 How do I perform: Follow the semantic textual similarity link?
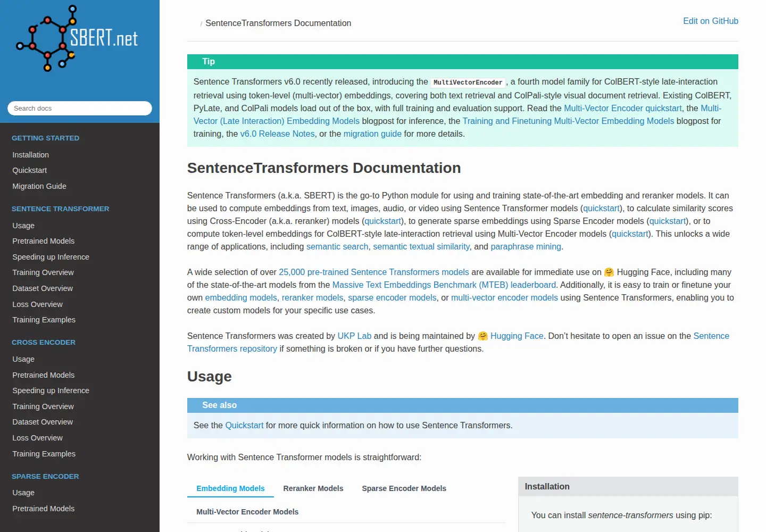(421, 246)
